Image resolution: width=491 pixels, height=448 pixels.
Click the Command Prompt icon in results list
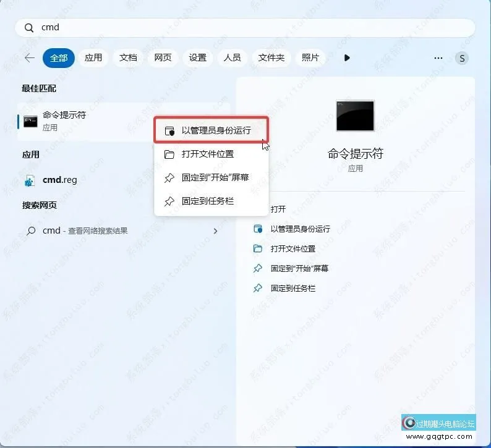(31, 122)
